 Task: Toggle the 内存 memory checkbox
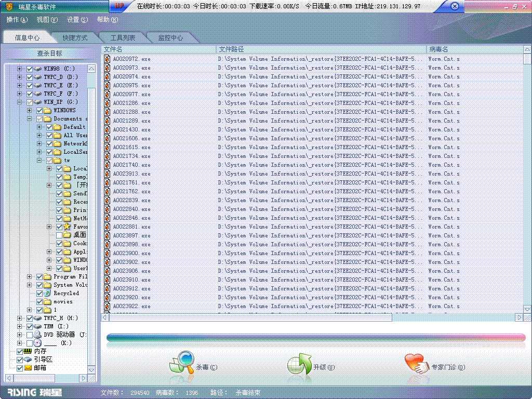(20, 352)
